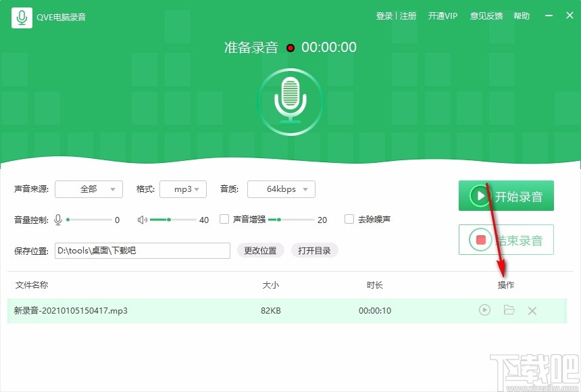Toggle the recording status indicator dot

point(290,47)
